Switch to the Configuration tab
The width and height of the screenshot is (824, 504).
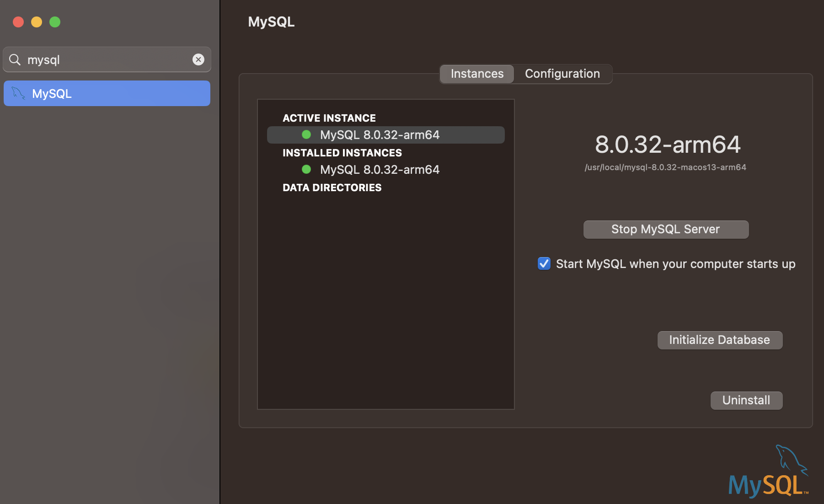click(562, 74)
